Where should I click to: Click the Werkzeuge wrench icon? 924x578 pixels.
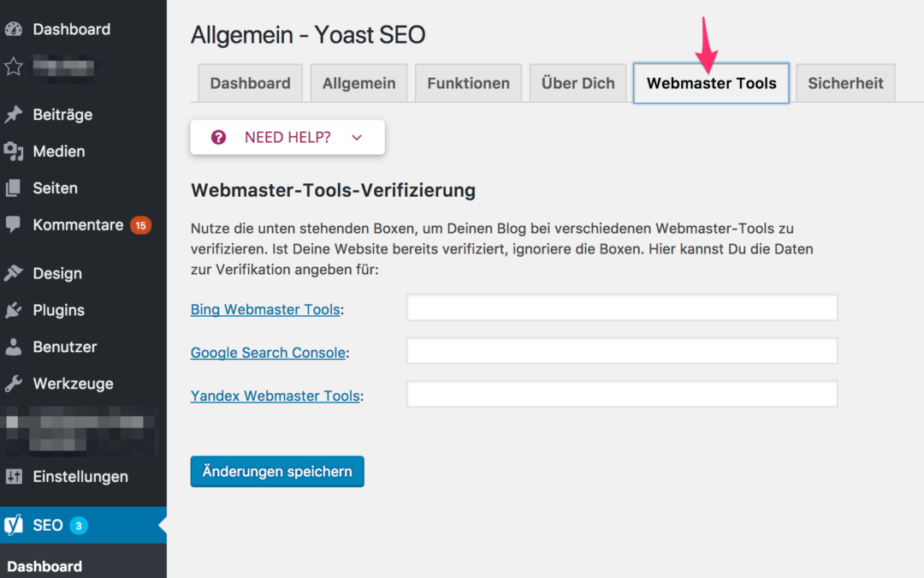14,384
